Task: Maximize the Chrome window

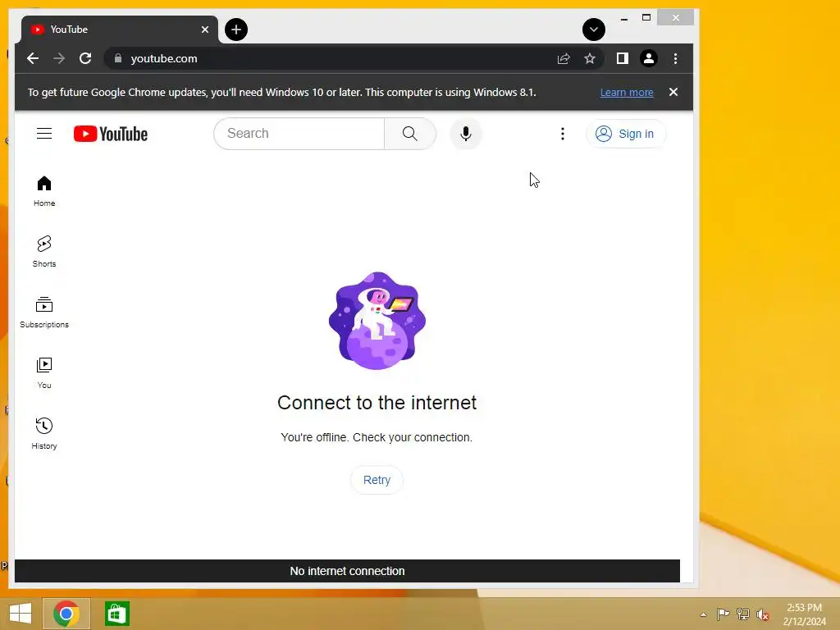Action: pos(646,18)
